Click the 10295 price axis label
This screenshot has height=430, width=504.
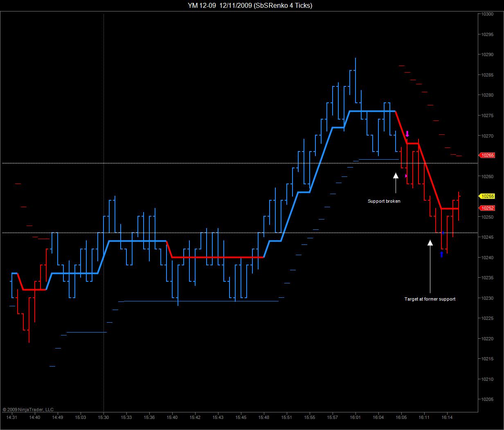coord(487,34)
